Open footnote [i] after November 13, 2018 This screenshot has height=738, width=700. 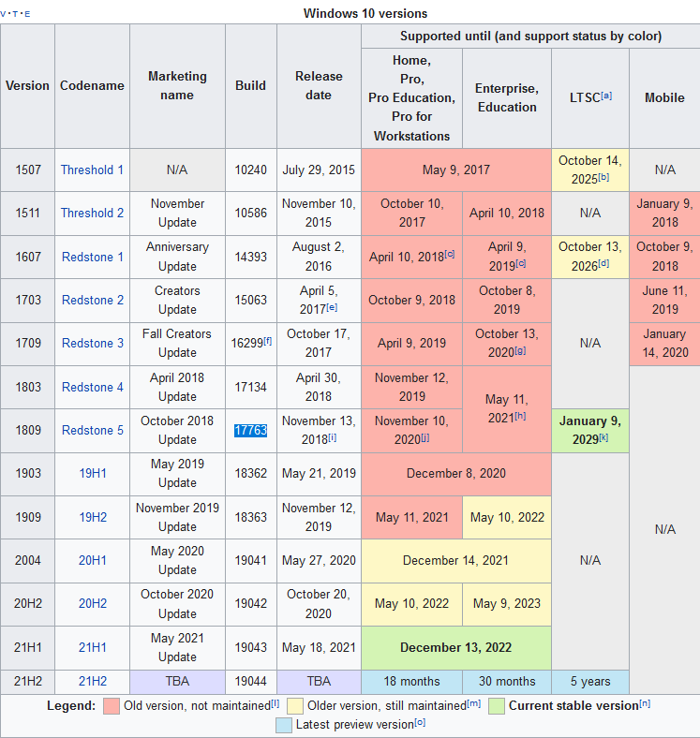point(332,437)
